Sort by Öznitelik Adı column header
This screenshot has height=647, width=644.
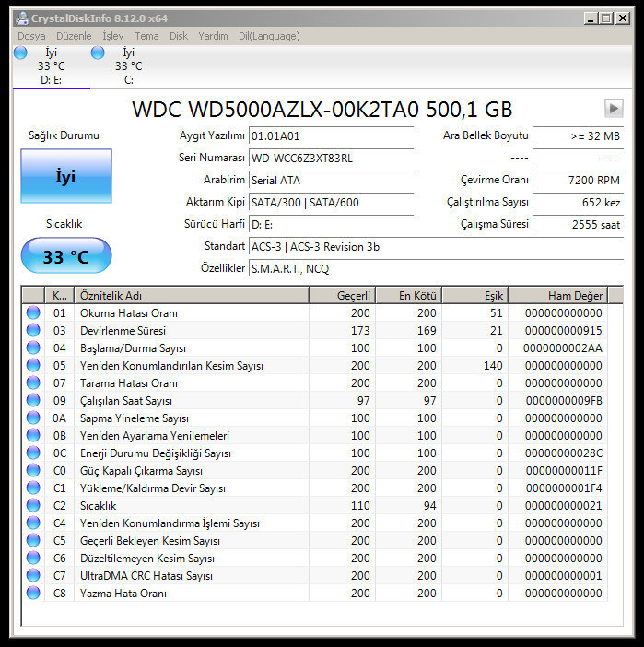pos(192,296)
